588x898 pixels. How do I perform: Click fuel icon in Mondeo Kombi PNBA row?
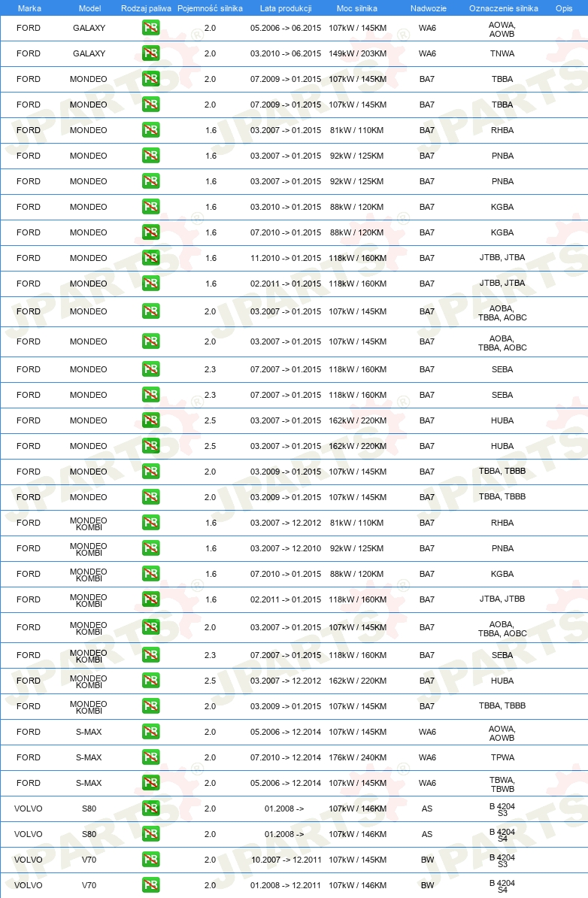coord(150,548)
